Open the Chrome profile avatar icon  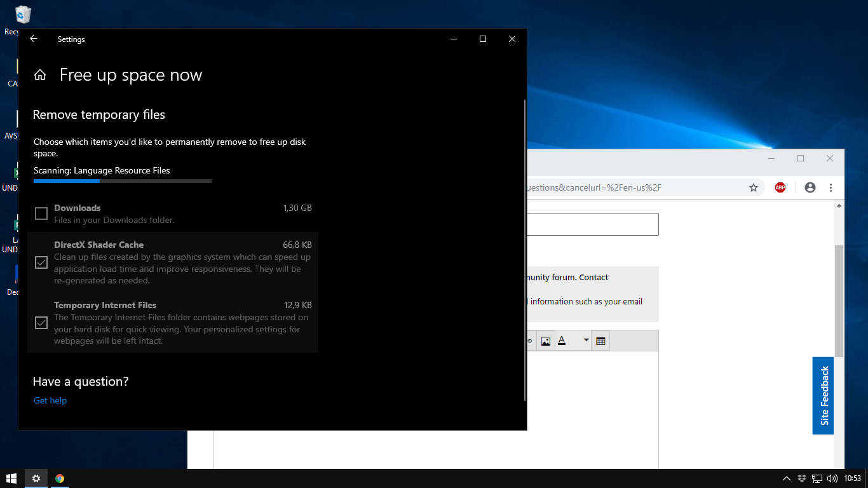point(810,187)
